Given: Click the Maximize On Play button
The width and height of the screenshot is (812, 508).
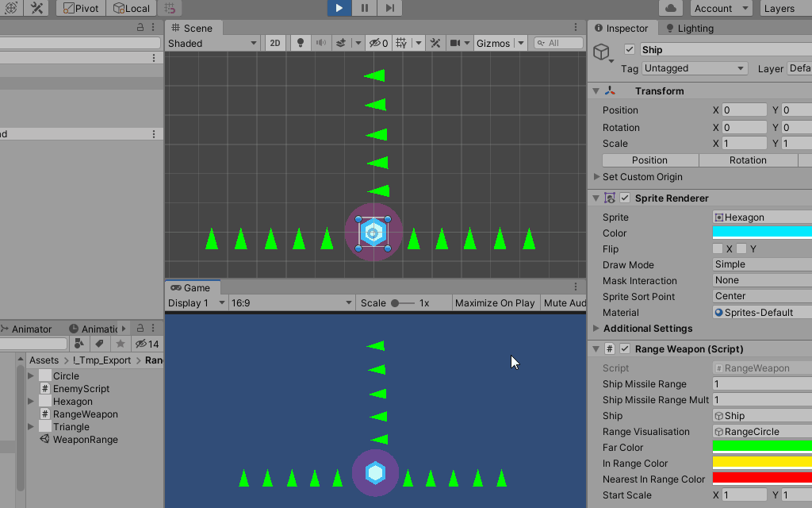Looking at the screenshot, I should coord(496,302).
